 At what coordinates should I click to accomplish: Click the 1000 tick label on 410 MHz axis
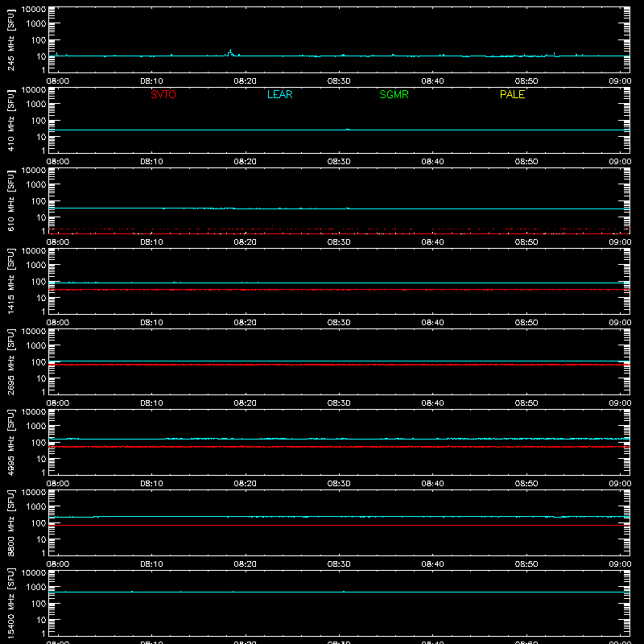(x=36, y=105)
